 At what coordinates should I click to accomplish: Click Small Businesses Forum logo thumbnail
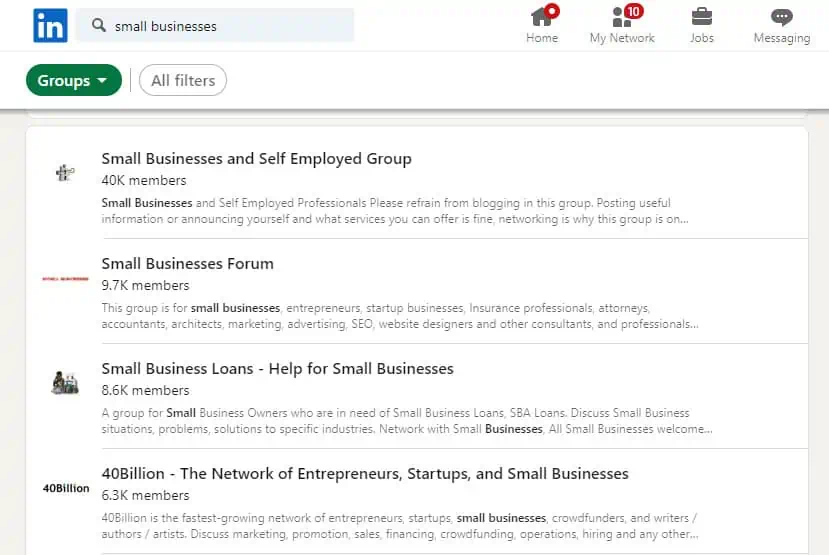(x=66, y=278)
